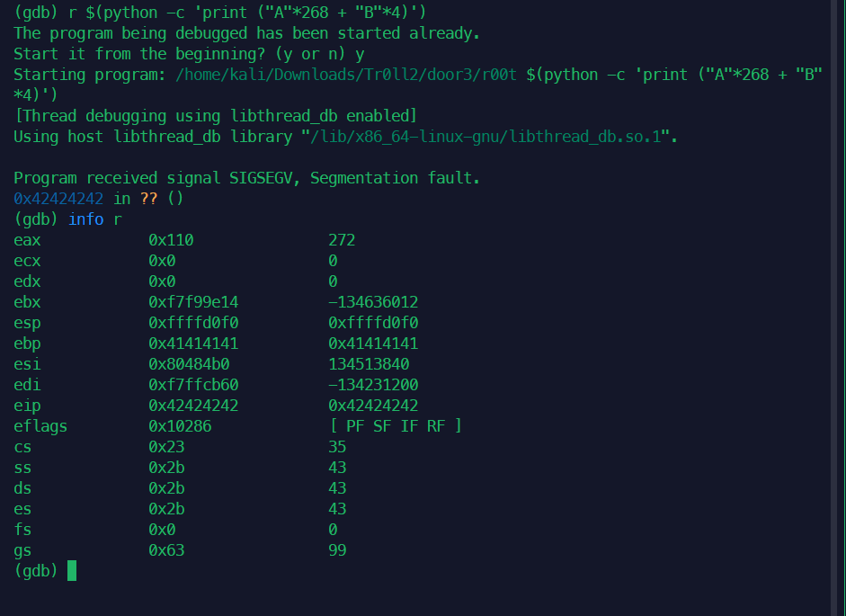846x616 pixels.
Task: Click the gs register value 0x63
Action: [166, 550]
